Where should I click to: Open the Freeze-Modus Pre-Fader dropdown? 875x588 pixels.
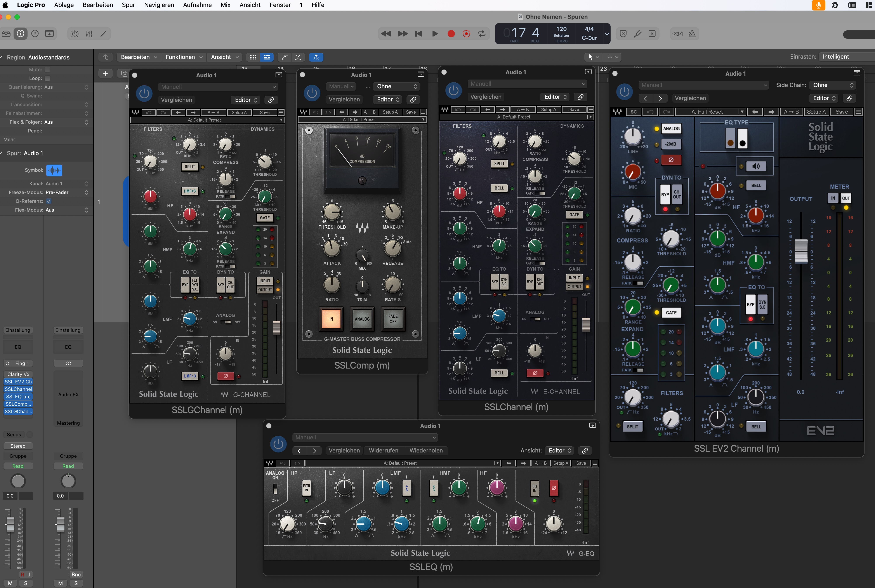[67, 192]
